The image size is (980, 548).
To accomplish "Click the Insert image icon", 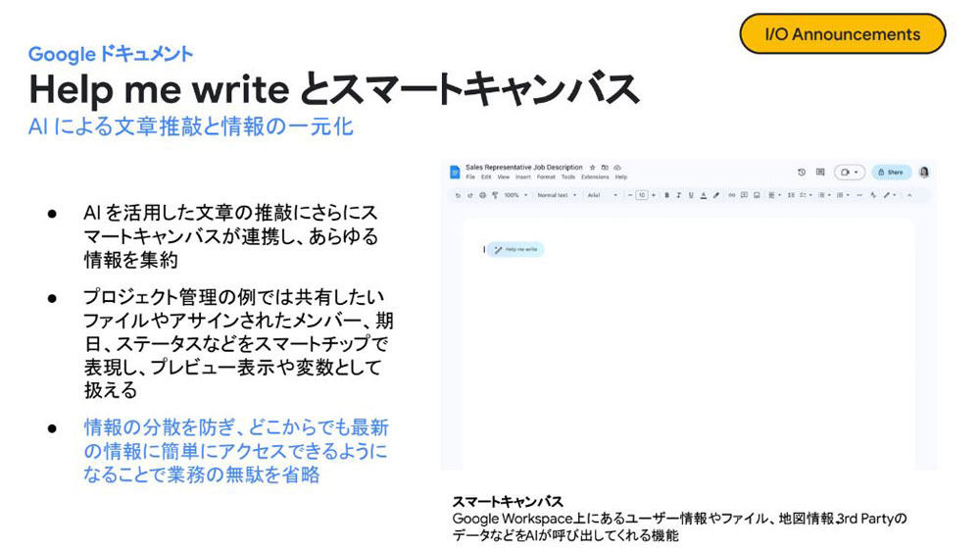I will [757, 195].
